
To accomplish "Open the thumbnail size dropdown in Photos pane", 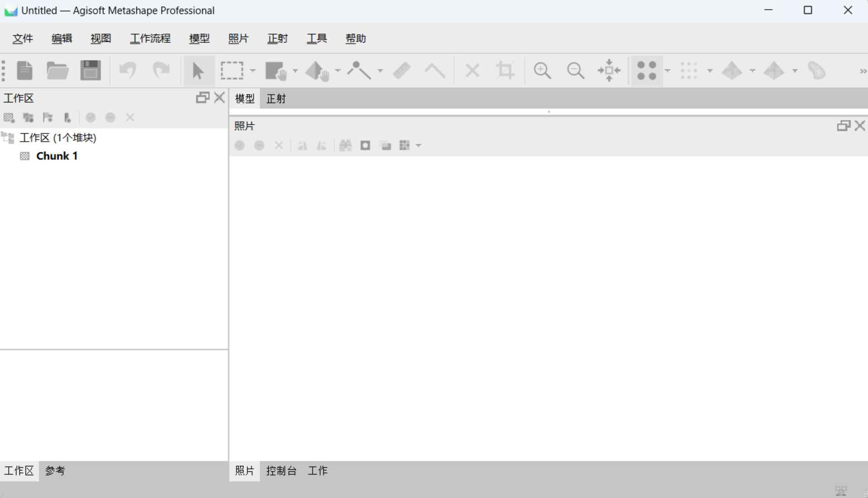I will pos(418,146).
